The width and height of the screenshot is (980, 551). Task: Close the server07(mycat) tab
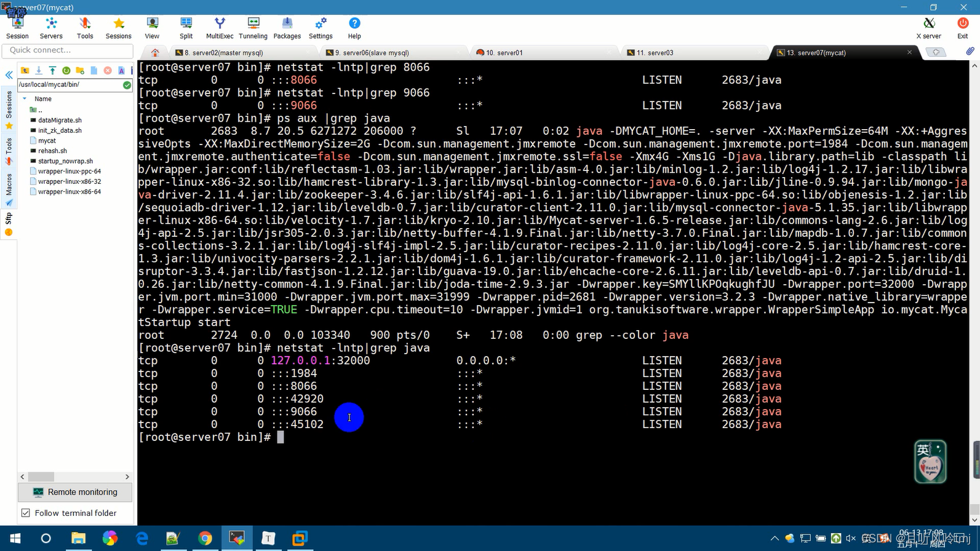(x=910, y=52)
